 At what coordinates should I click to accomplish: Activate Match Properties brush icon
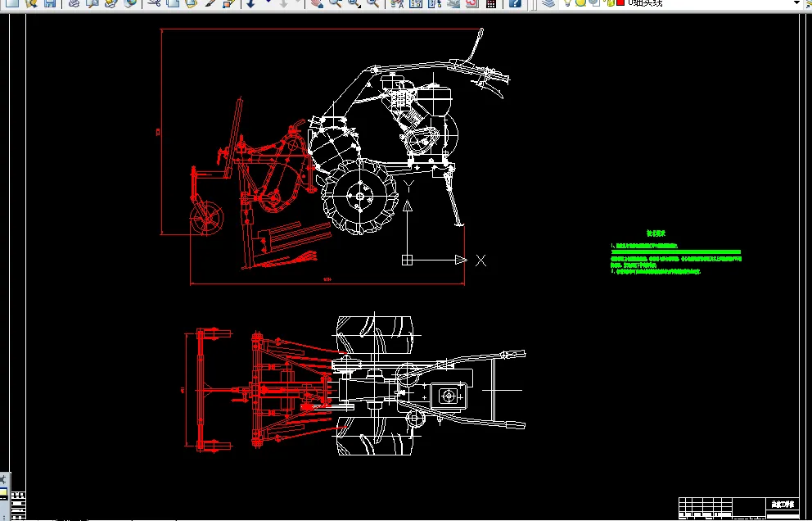point(210,3)
